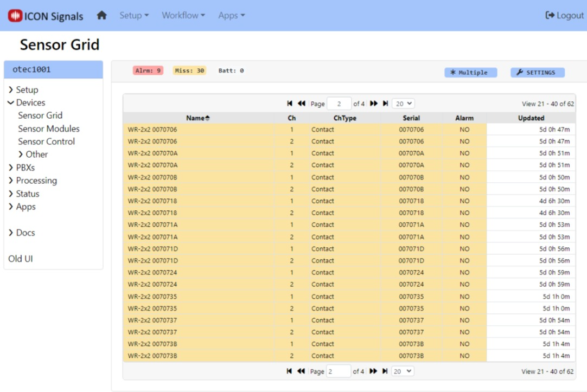Open the top rows-per-page dropdown
The image size is (587, 392).
[x=403, y=104]
